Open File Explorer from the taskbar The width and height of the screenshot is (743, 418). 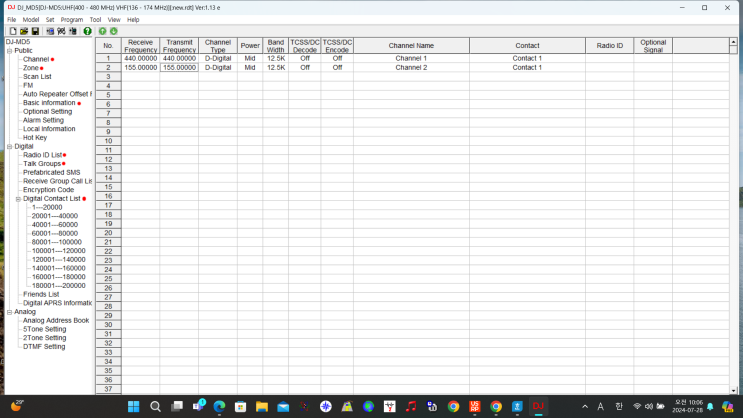point(262,407)
